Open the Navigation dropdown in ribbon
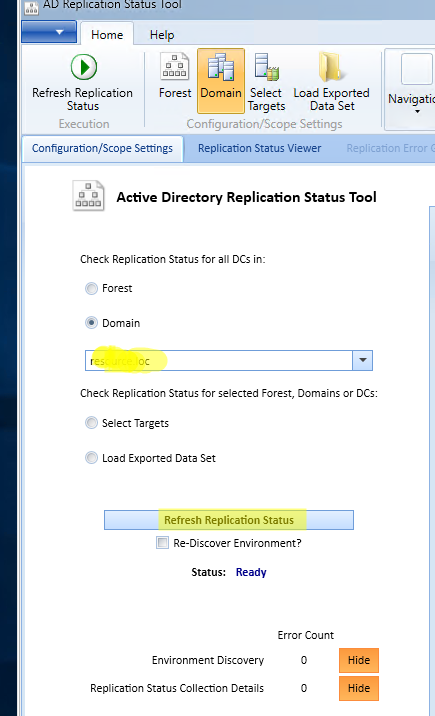This screenshot has width=435, height=716. 411,89
